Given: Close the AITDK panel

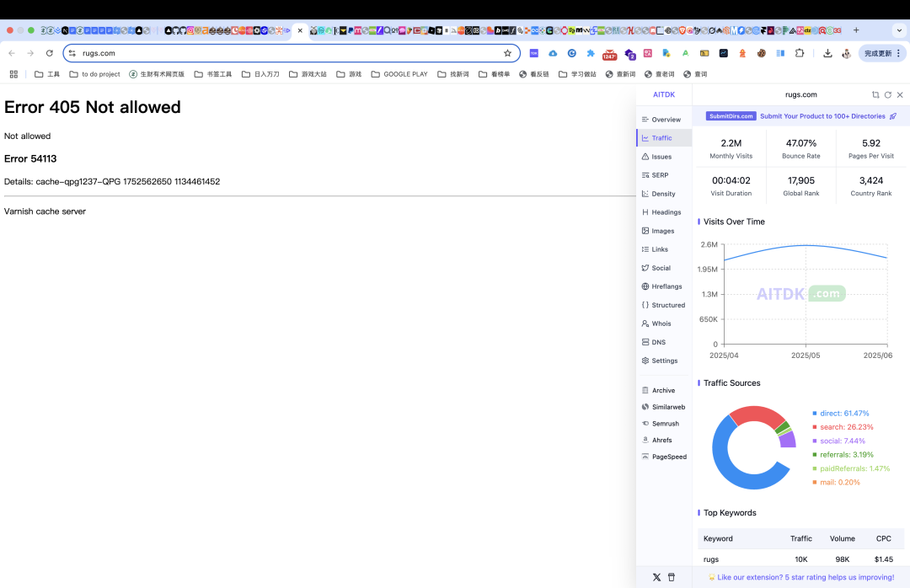Looking at the screenshot, I should pyautogui.click(x=900, y=94).
